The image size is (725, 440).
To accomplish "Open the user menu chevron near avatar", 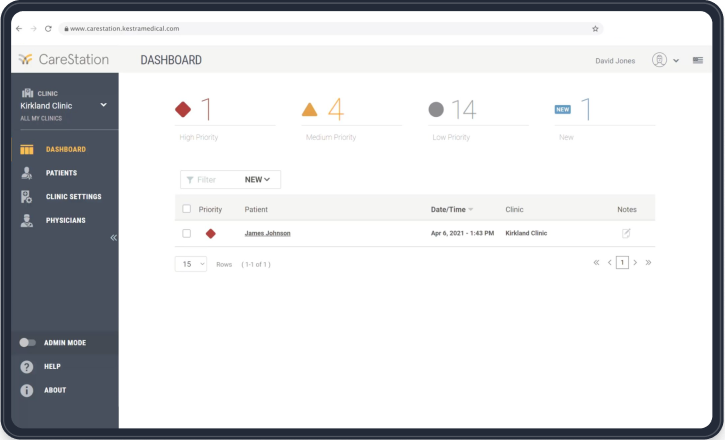I will [x=676, y=61].
